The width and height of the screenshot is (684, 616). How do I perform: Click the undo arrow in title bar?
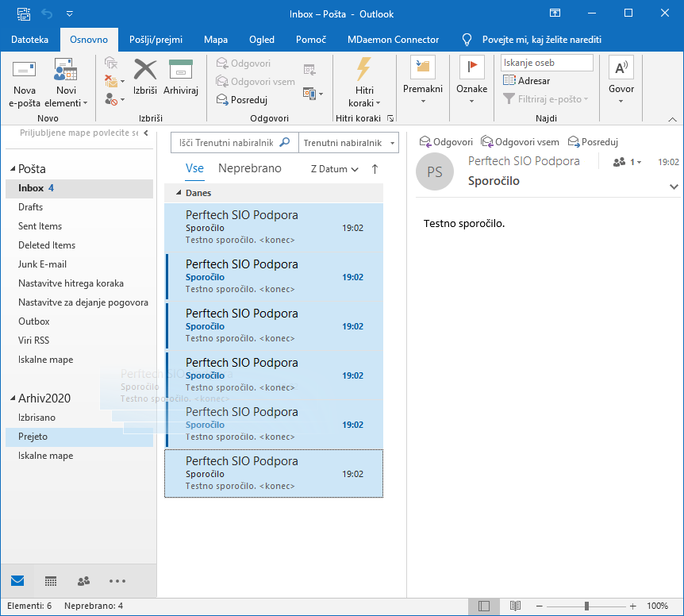[x=47, y=14]
